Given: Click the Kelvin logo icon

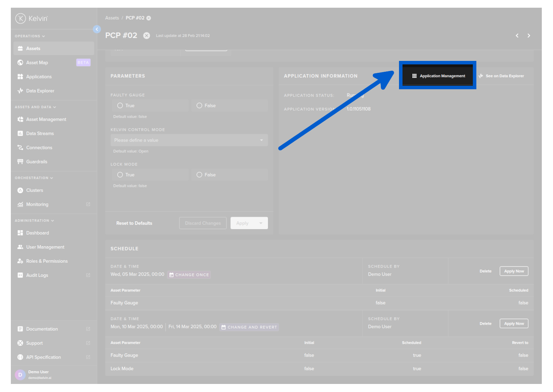Looking at the screenshot, I should tap(21, 18).
